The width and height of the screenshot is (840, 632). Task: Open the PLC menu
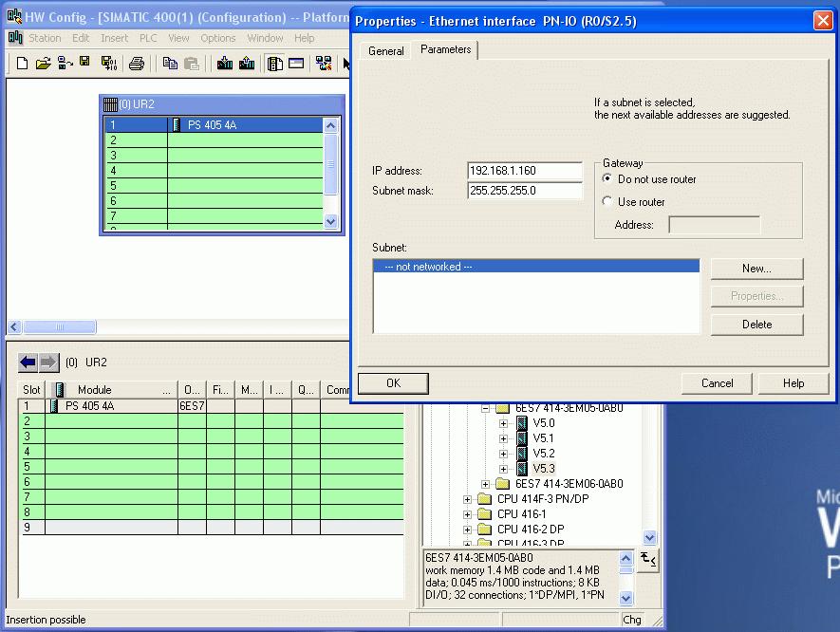pos(148,38)
